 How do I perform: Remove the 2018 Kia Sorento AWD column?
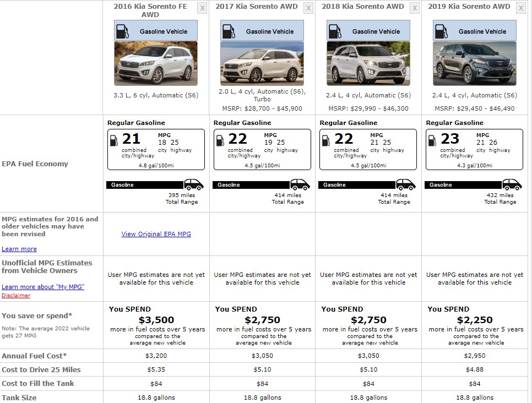[x=415, y=8]
